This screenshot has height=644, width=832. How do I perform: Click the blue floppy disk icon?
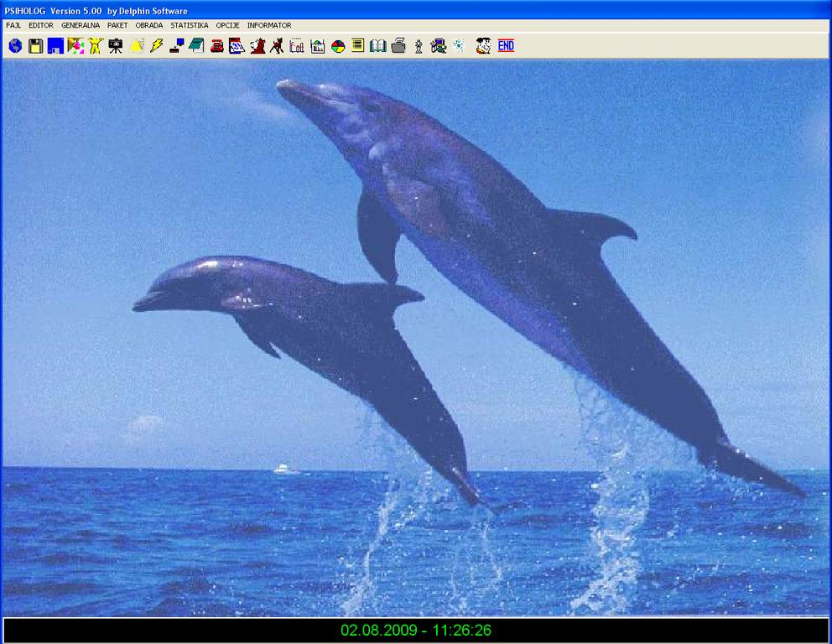tap(55, 46)
